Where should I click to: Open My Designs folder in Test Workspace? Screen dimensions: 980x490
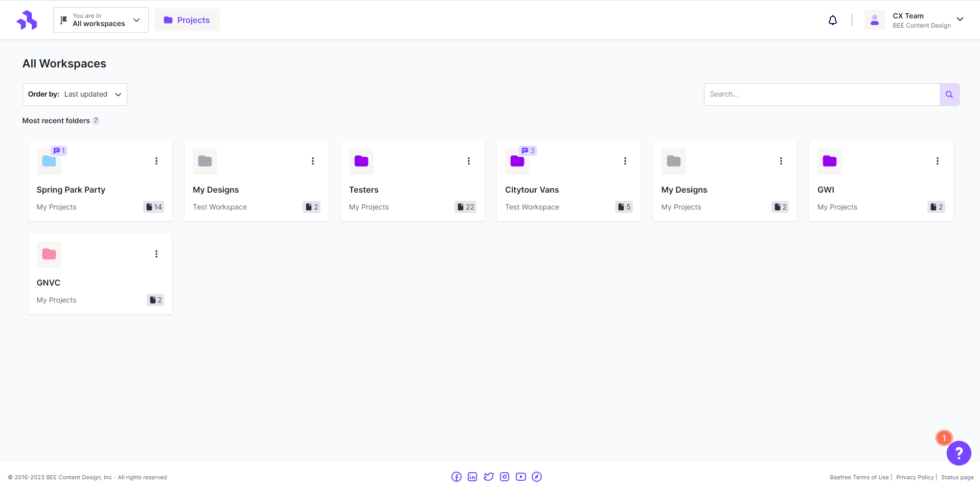(205, 161)
